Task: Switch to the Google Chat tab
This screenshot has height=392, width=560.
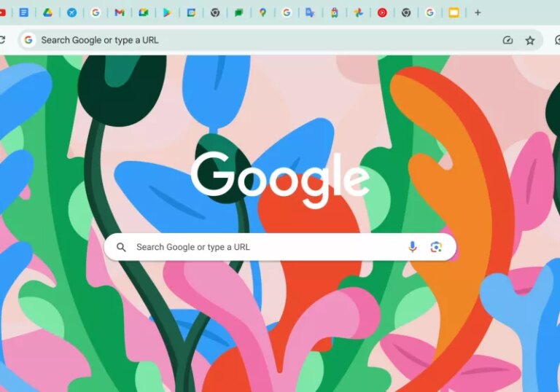Action: point(239,13)
